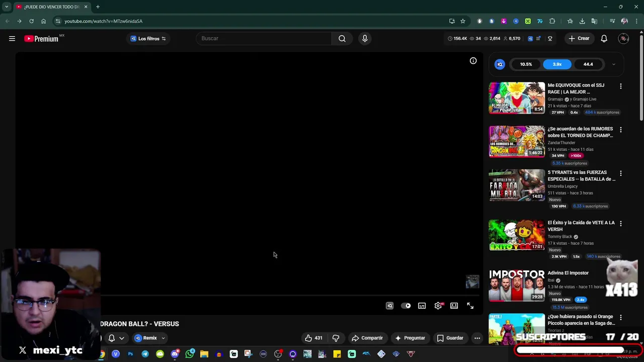This screenshot has height=362, width=644.
Task: Like the video with 431 likes
Action: pos(313,338)
